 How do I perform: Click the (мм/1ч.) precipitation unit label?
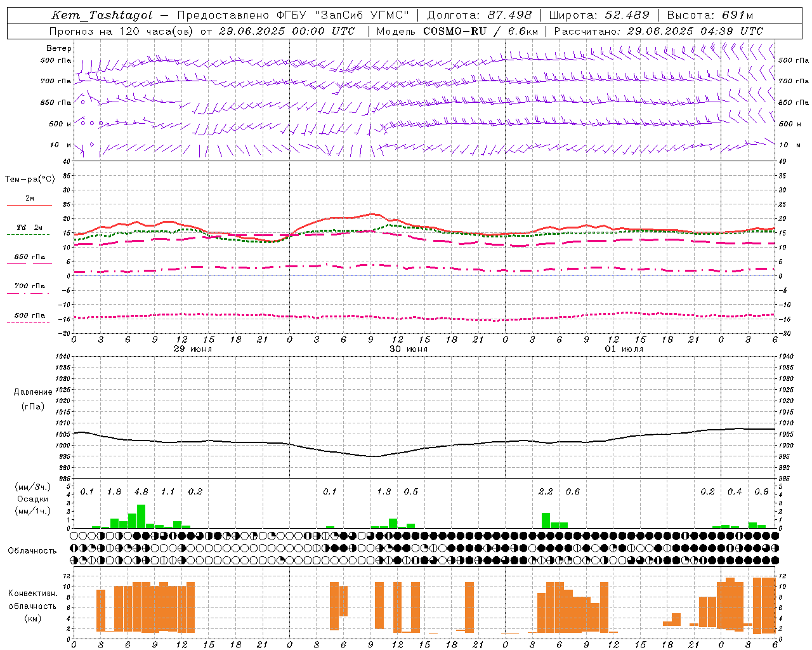[x=33, y=510]
